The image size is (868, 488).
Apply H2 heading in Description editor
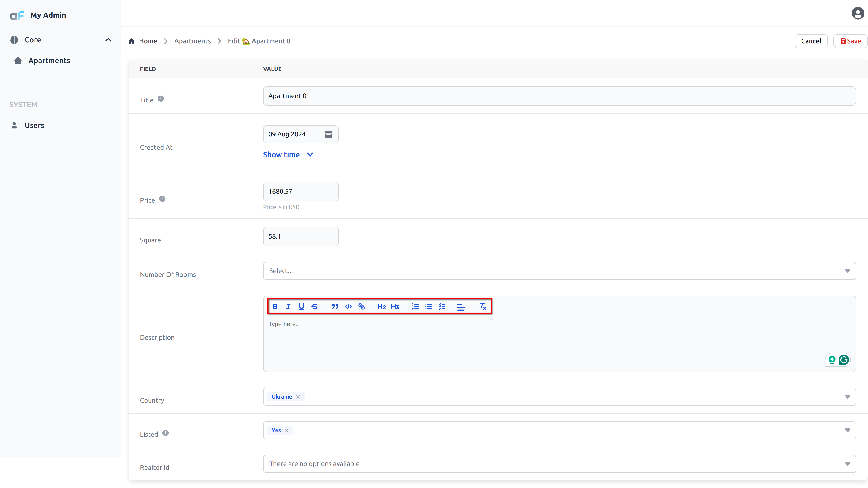point(381,306)
